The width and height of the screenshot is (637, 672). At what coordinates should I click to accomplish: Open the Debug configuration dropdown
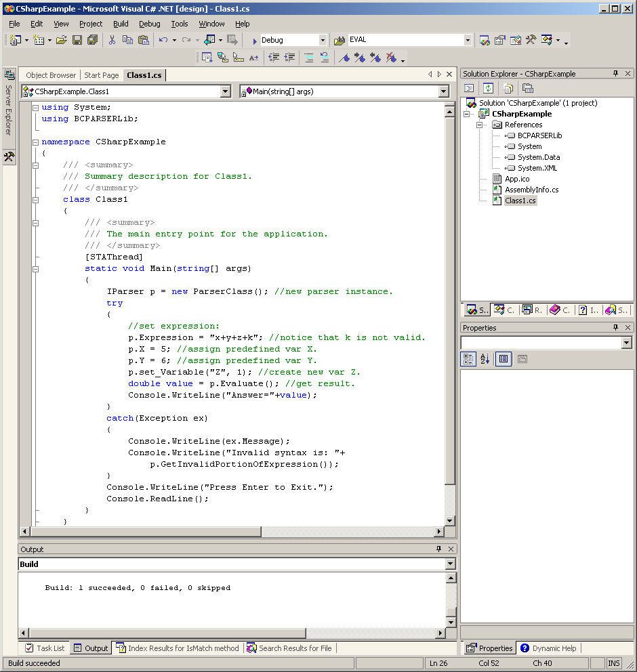coord(323,40)
